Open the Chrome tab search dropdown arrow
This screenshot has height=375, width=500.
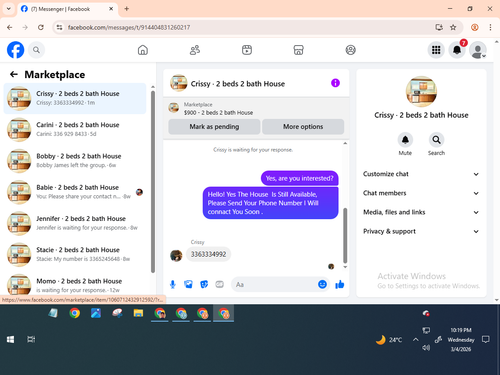click(x=9, y=9)
